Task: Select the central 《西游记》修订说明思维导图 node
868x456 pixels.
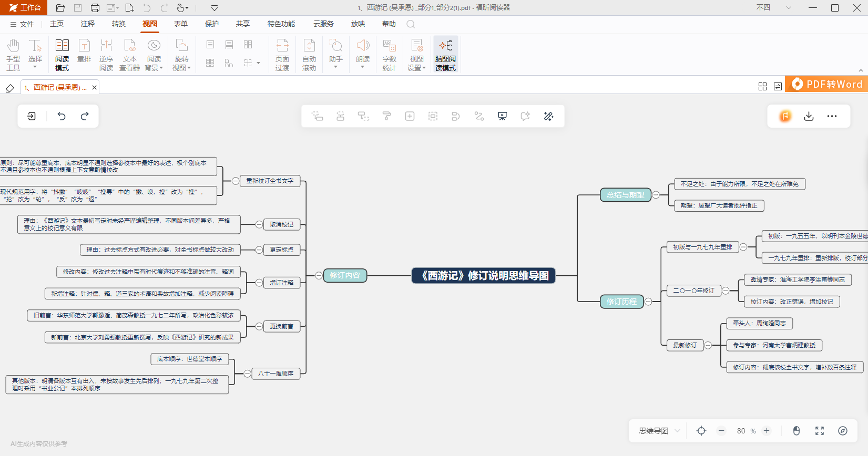Action: [484, 275]
